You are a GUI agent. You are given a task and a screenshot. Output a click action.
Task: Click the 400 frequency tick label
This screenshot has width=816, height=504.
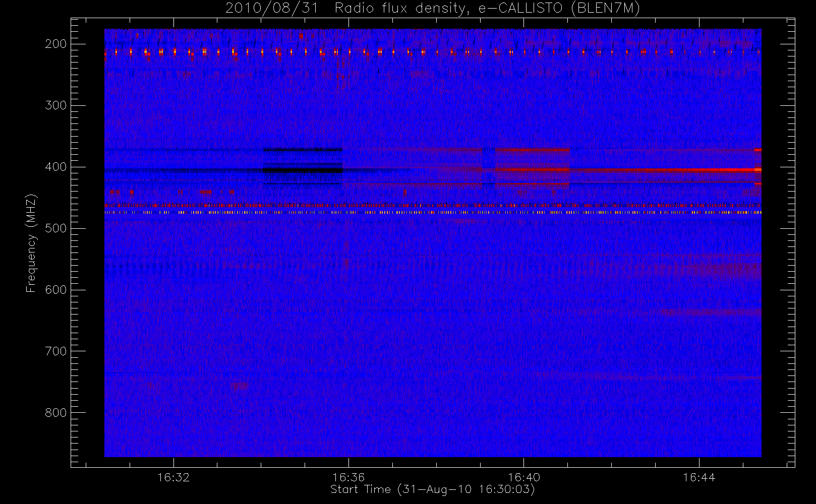tap(56, 167)
